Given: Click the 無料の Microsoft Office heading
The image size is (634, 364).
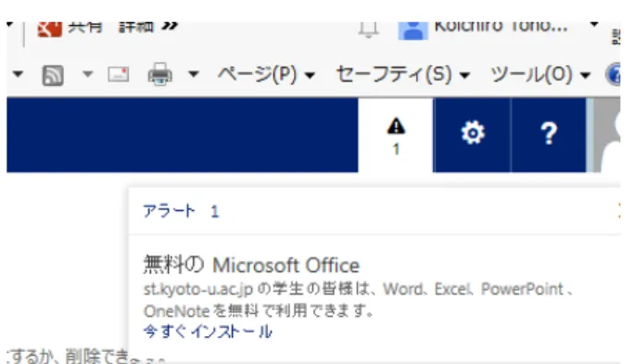Looking at the screenshot, I should 251,266.
